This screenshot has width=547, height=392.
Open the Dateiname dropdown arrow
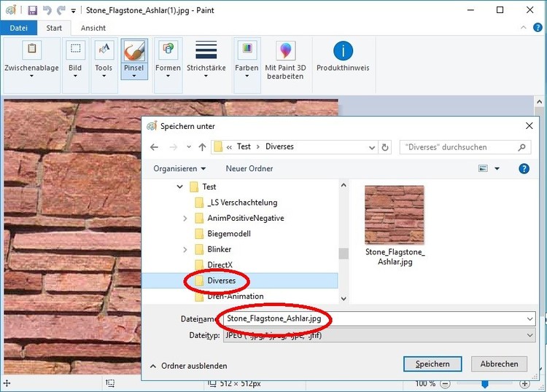[x=530, y=319]
